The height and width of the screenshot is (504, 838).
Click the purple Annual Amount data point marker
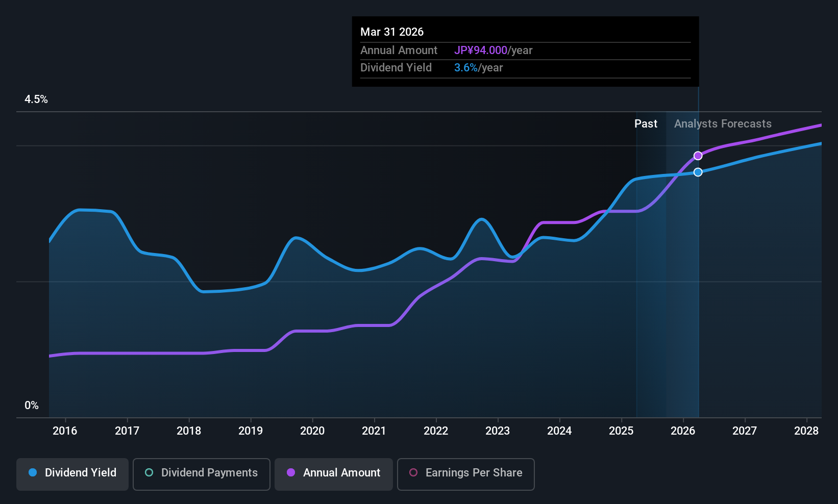click(x=698, y=156)
